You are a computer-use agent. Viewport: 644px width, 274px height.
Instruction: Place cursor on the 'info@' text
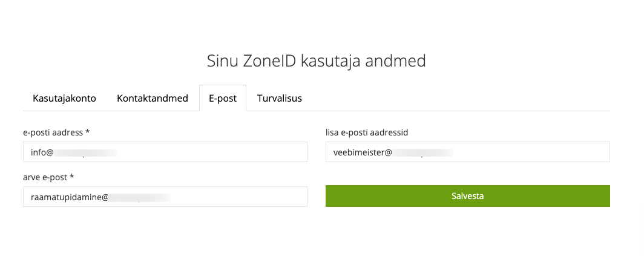[42, 152]
